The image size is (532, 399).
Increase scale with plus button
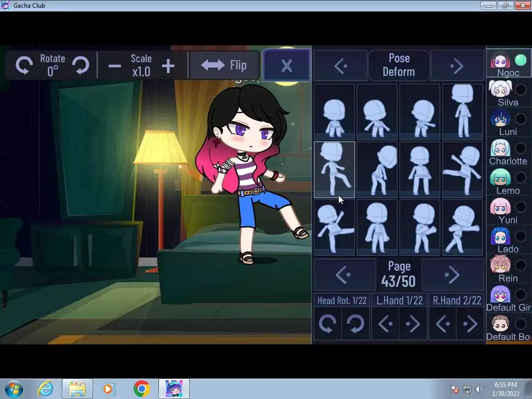pos(168,66)
